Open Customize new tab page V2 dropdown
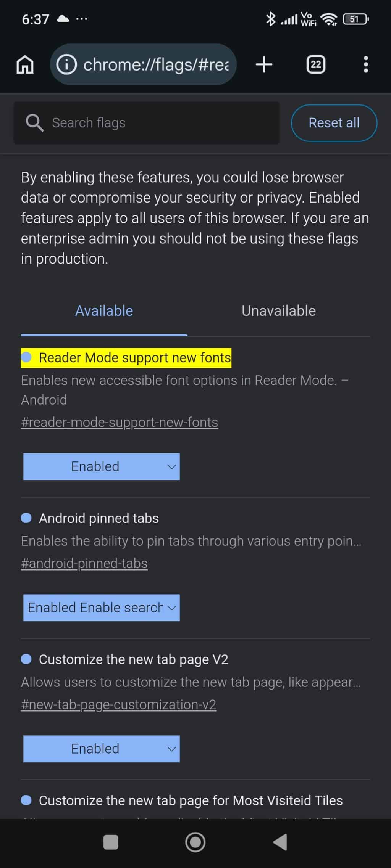 click(102, 749)
